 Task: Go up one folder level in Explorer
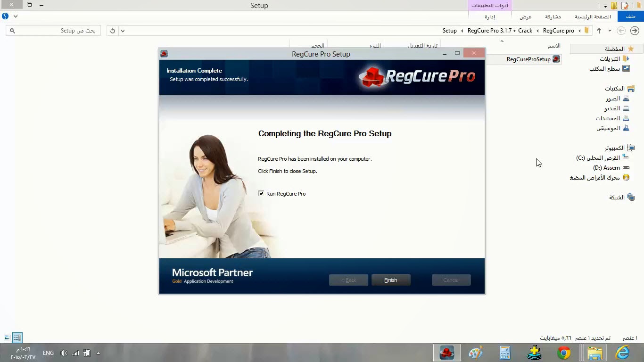[x=599, y=31]
